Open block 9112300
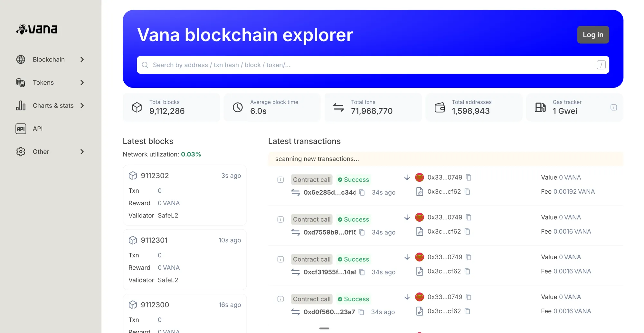Image resolution: width=644 pixels, height=333 pixels. coord(155,305)
